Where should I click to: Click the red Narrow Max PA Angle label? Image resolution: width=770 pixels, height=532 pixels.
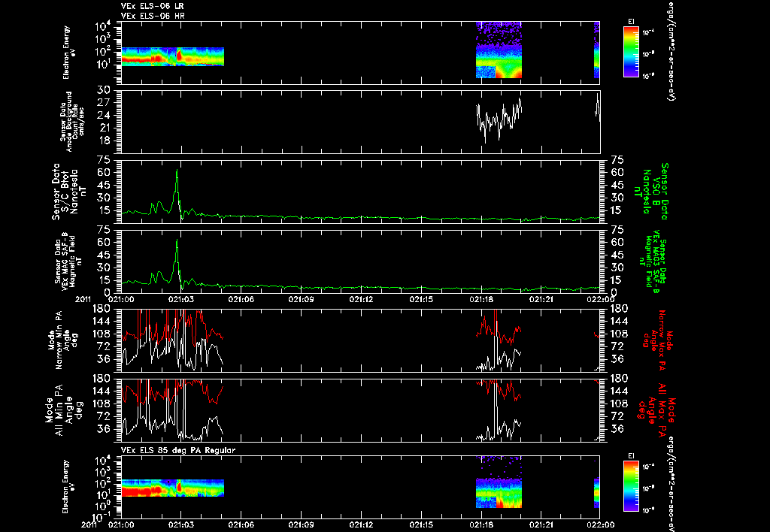point(656,340)
